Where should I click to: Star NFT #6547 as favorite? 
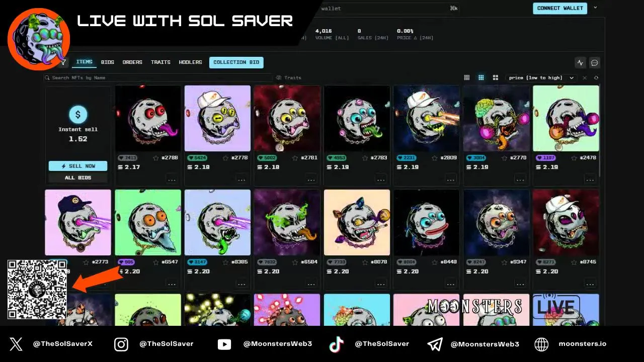pos(156,262)
